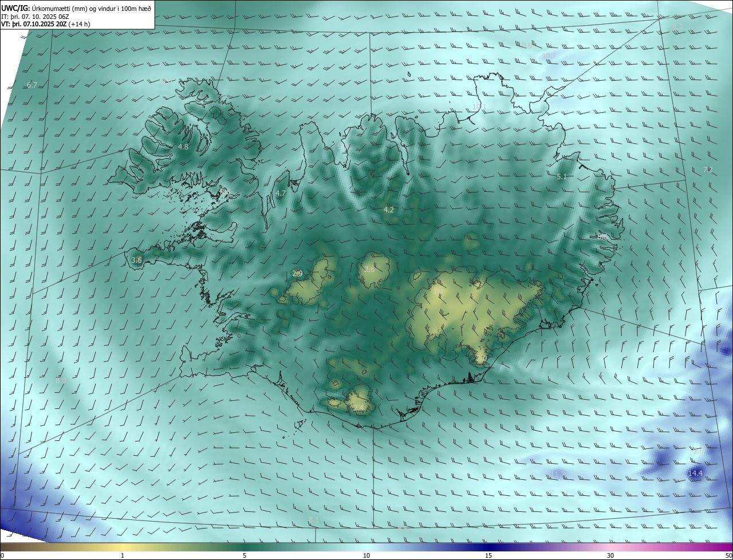Image resolution: width=733 pixels, height=560 pixels.
Task: Click the 14.4 value label
Action: pos(695,473)
